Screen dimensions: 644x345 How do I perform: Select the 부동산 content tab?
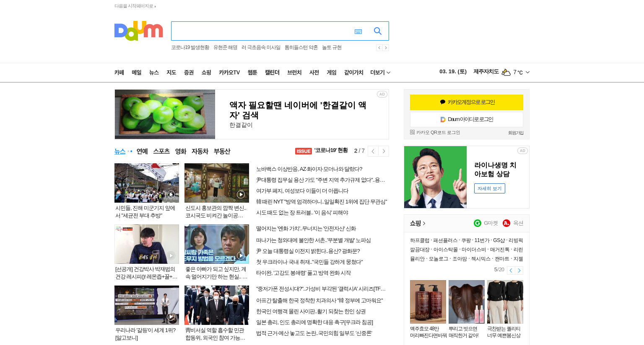222,151
